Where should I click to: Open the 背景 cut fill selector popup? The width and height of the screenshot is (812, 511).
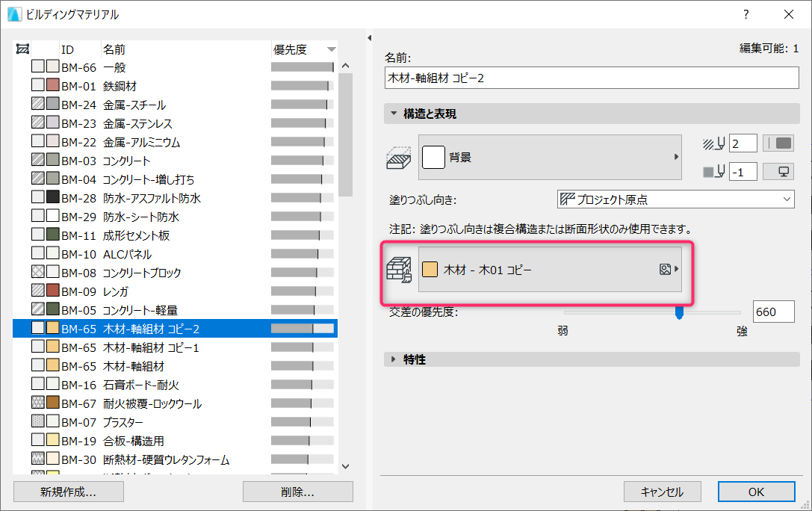(x=550, y=157)
